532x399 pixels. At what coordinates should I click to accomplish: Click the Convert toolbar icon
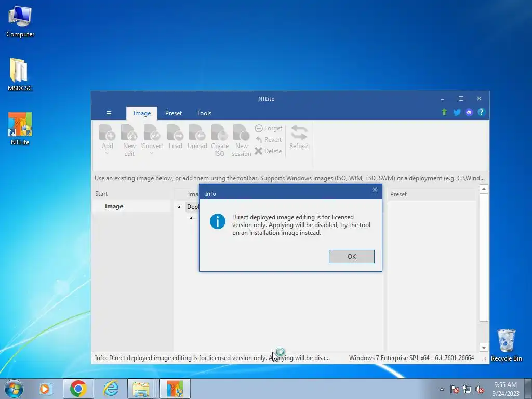tap(152, 137)
